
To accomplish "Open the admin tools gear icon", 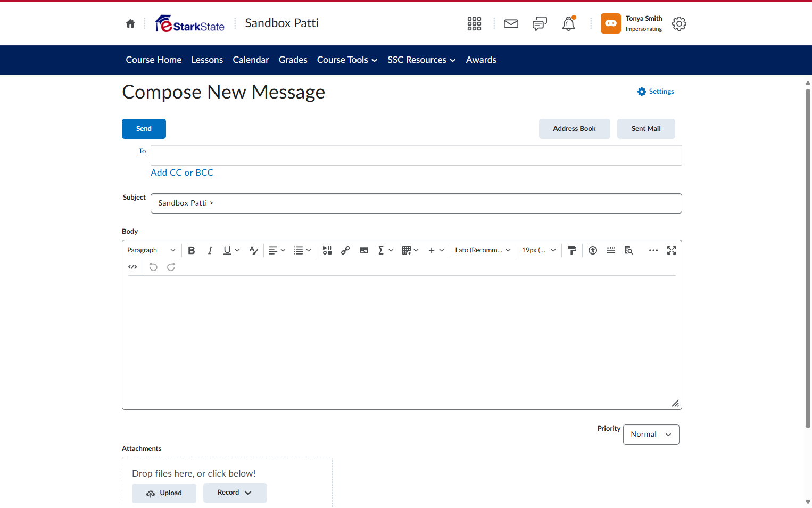I will pyautogui.click(x=679, y=23).
